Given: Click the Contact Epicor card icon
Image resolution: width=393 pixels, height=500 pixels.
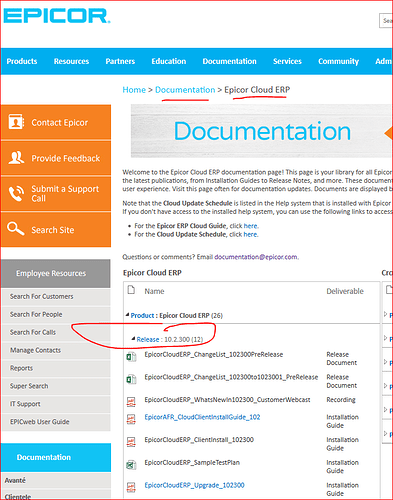Looking at the screenshot, I should (16, 122).
